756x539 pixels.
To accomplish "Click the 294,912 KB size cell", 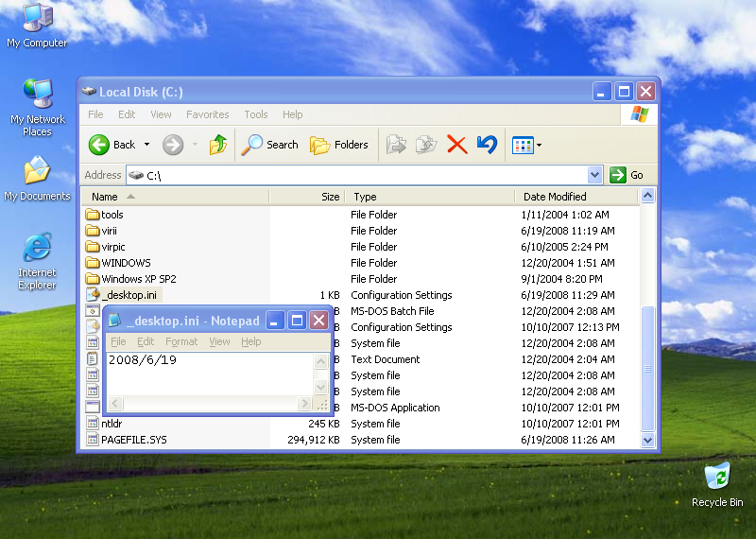I will [314, 440].
